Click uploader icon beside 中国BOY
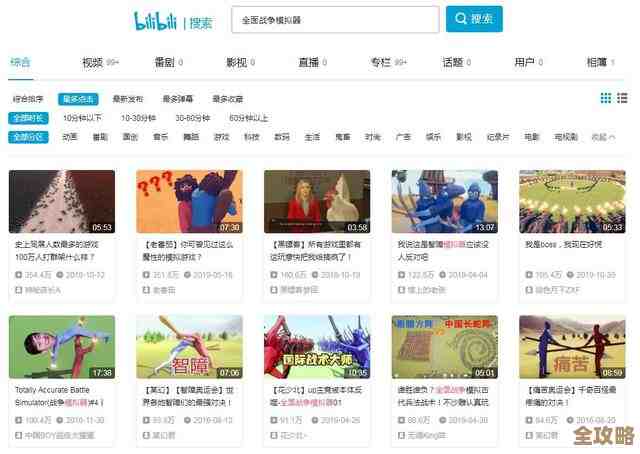This screenshot has width=640, height=454. point(18,435)
